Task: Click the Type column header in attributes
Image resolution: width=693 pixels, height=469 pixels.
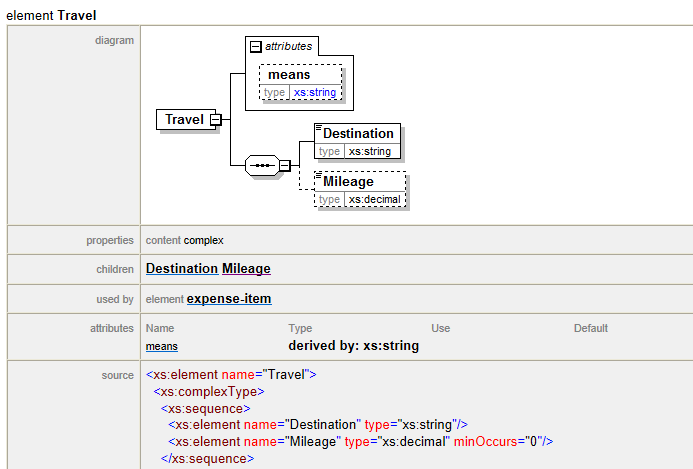Action: (x=300, y=328)
